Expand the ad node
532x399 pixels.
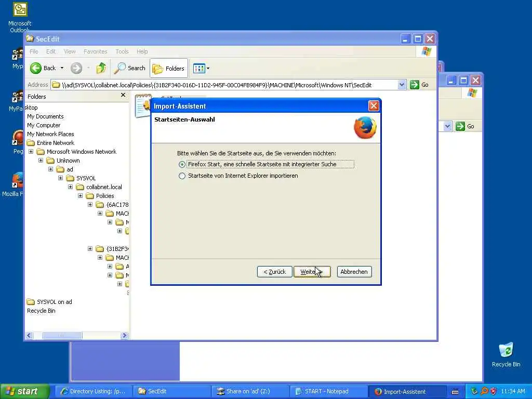(50, 169)
